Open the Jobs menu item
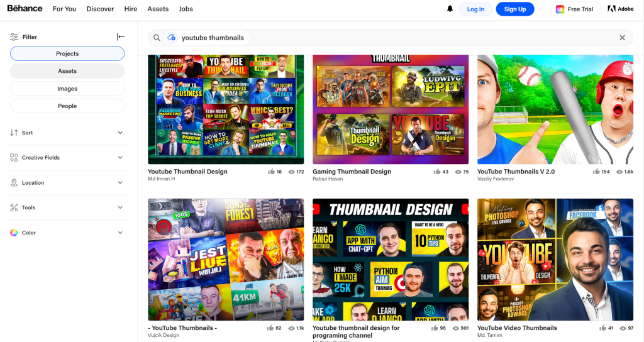The image size is (644, 342). click(186, 9)
